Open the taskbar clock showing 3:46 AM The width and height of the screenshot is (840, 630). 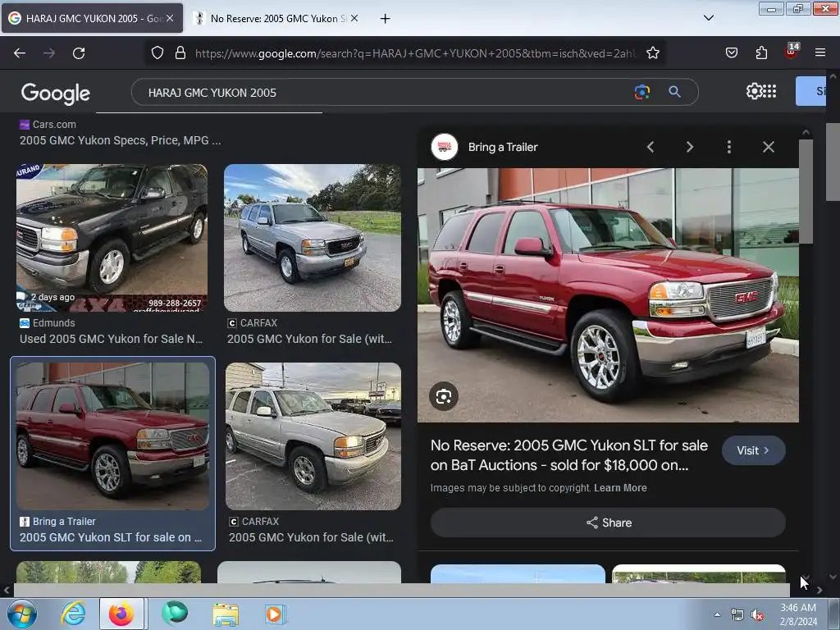click(798, 614)
